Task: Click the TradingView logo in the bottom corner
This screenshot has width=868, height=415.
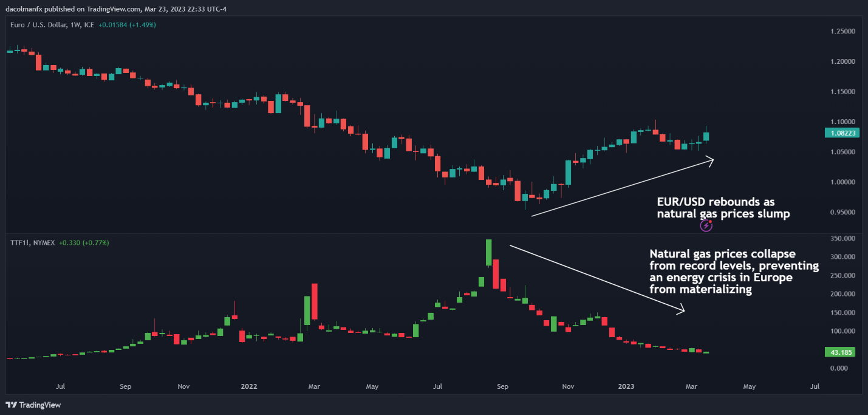Action: 33,405
